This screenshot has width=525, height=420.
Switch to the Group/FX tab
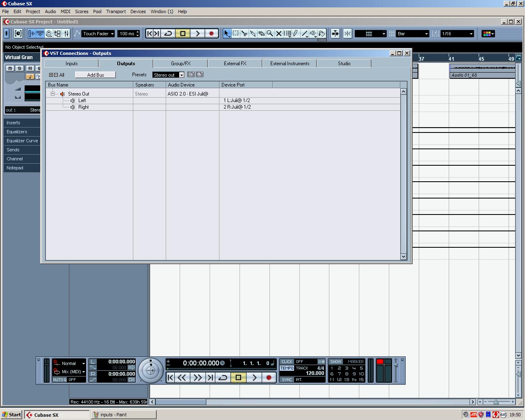(180, 64)
